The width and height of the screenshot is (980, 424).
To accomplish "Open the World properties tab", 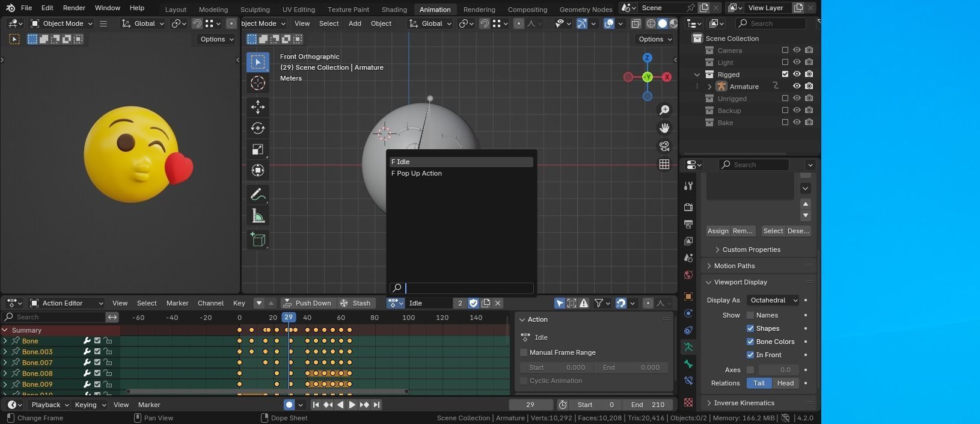I will [x=688, y=275].
